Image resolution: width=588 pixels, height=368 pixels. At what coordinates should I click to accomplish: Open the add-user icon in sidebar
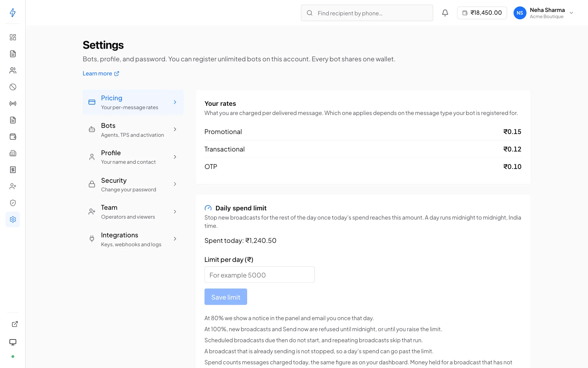(13, 186)
